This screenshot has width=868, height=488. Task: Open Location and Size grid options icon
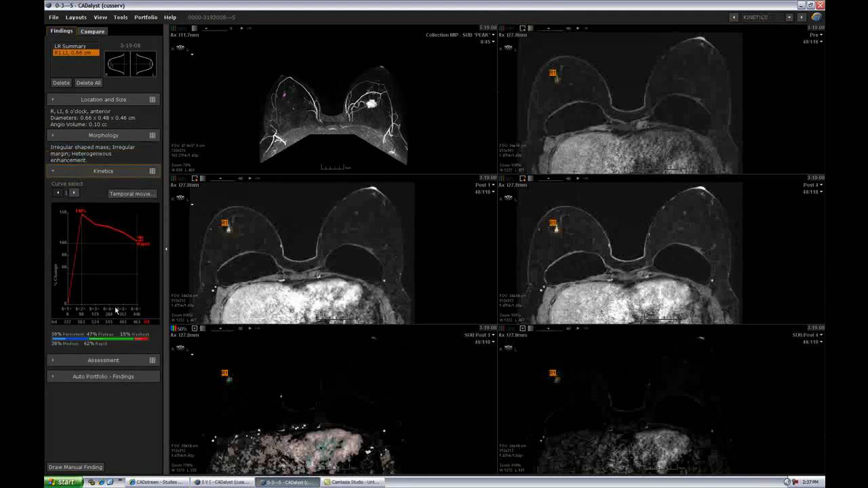click(153, 100)
